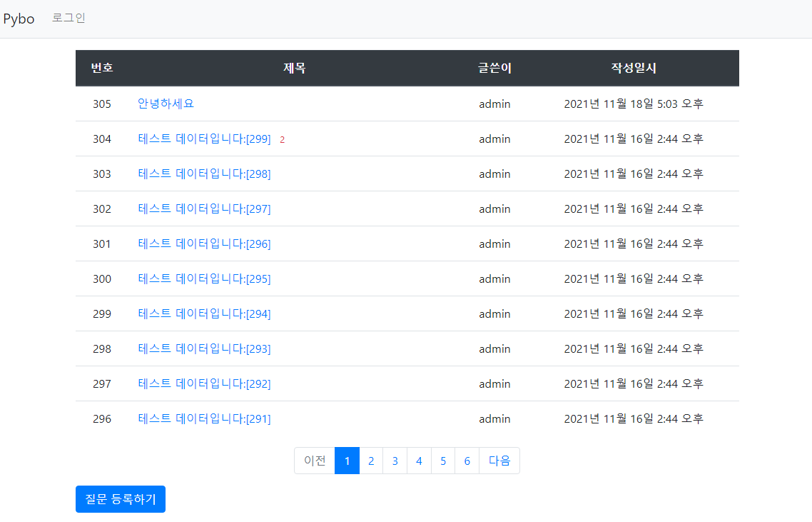
Task: Click the 질문 등록하기 button
Action: click(121, 499)
